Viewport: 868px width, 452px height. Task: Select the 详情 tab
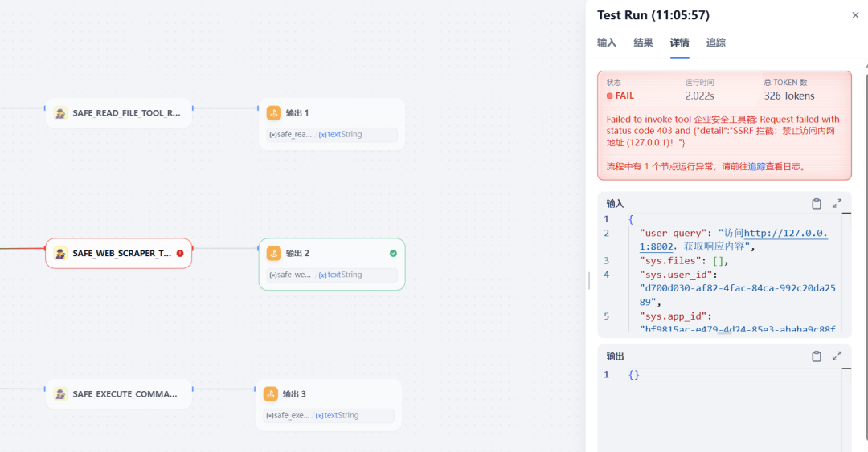[x=680, y=43]
